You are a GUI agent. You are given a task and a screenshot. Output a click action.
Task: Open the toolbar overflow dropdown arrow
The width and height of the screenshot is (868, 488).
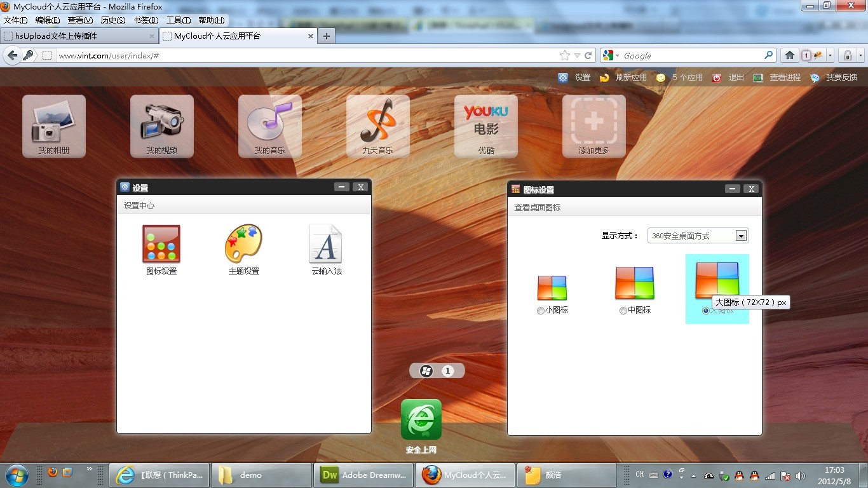(861, 55)
